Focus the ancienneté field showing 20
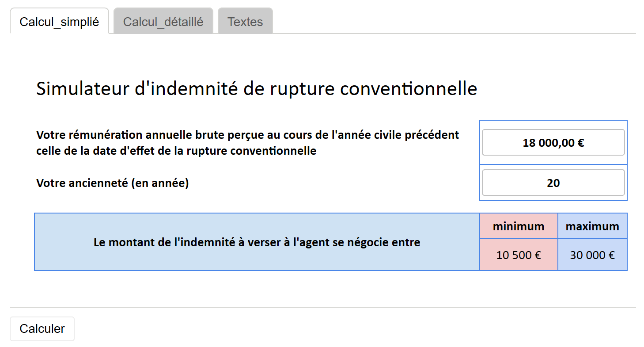 point(553,183)
